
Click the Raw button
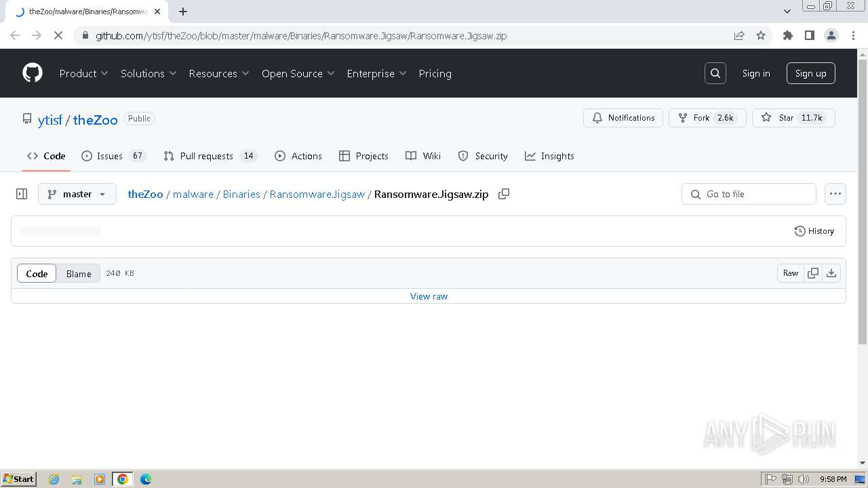791,273
